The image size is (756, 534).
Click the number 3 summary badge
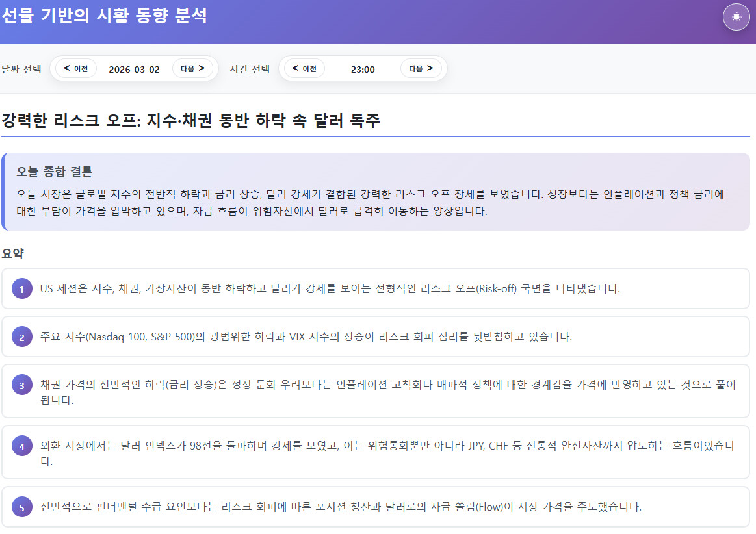[x=21, y=385]
